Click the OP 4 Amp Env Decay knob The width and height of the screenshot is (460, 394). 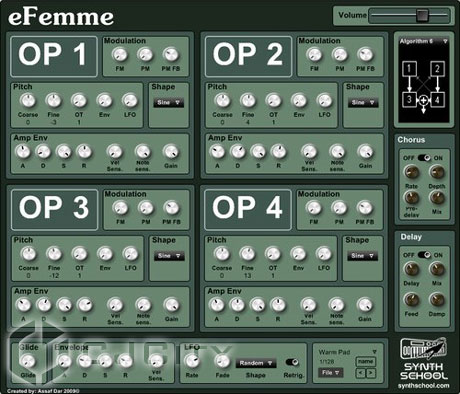point(237,305)
